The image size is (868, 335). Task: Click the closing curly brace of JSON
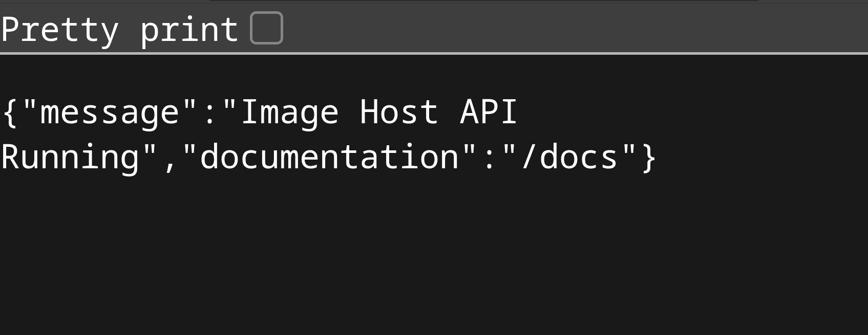click(649, 157)
